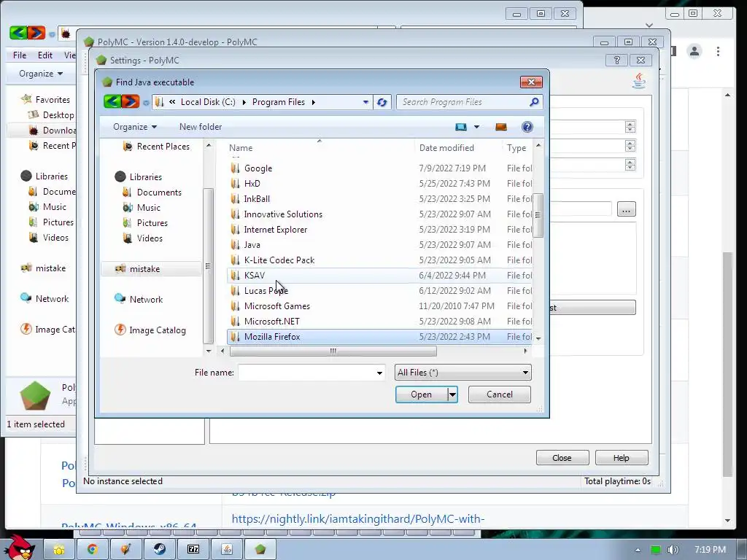Select the Microsoft Games folder
Screen dimensions: 747x560
click(x=276, y=306)
